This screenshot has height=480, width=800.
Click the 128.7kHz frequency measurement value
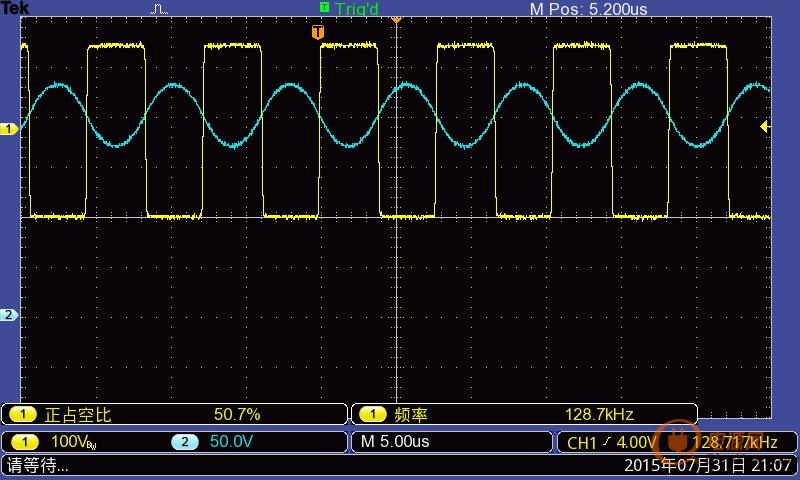tap(599, 414)
